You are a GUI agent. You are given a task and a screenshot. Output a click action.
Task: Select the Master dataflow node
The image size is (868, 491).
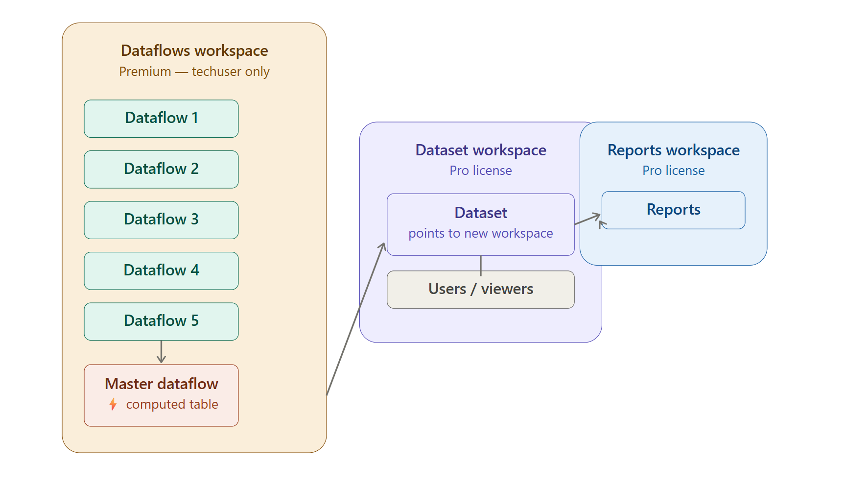coord(161,395)
